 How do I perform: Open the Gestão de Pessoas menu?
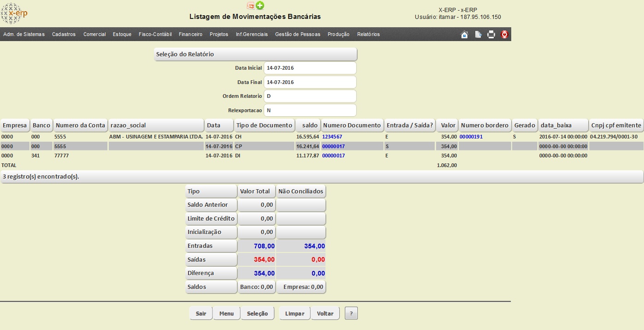click(x=298, y=34)
